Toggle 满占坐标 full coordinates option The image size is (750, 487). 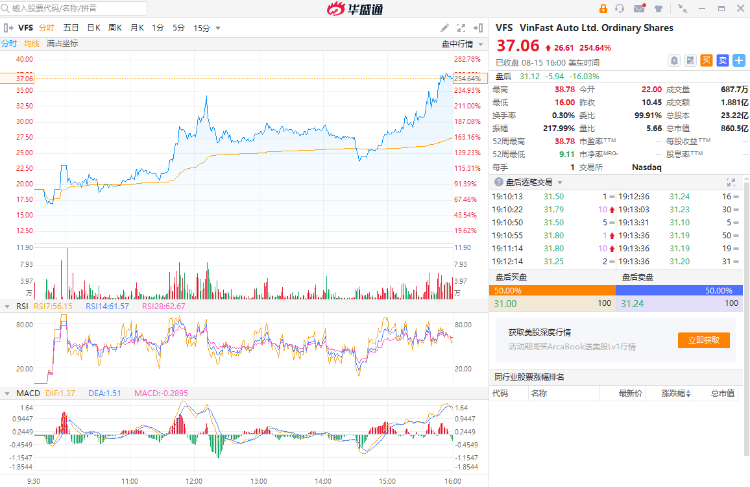pyautogui.click(x=62, y=44)
